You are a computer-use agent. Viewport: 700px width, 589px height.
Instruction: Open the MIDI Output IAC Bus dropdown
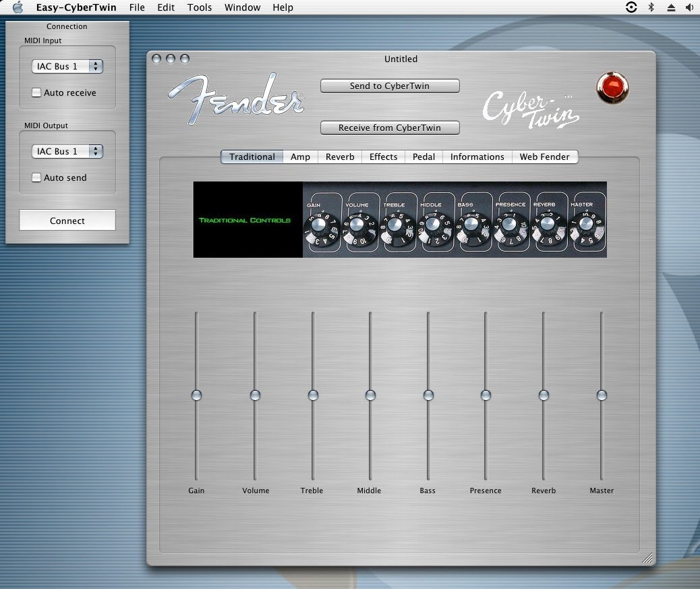click(x=67, y=151)
